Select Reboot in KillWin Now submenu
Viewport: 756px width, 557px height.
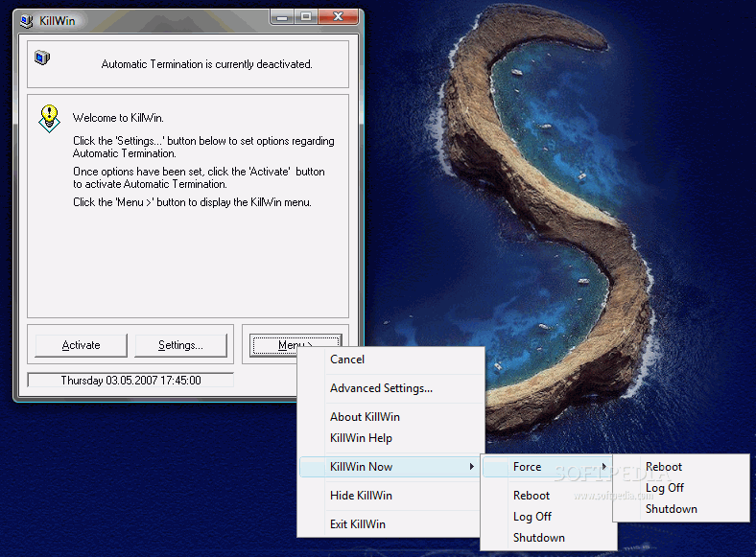(549, 496)
